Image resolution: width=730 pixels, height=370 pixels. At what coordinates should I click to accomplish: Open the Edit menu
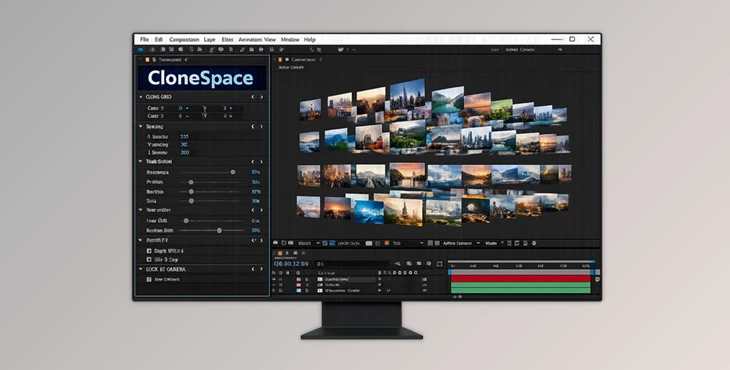(x=159, y=40)
